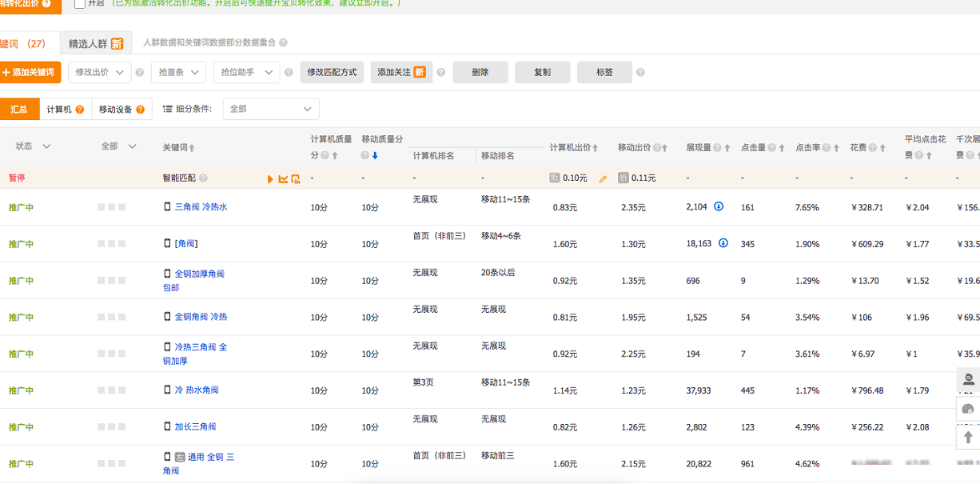The height and width of the screenshot is (484, 980).
Task: Click the play icon in 智能匹配 row
Action: coord(270,178)
